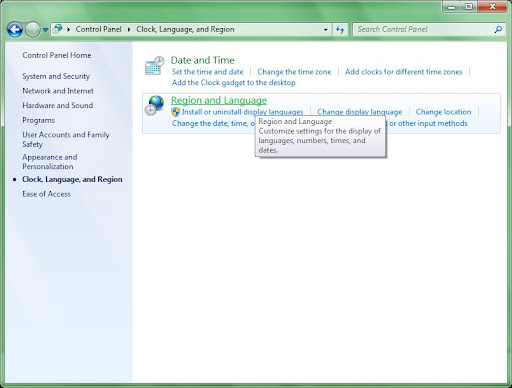Open Ease of Access category
The image size is (512, 388).
(46, 194)
